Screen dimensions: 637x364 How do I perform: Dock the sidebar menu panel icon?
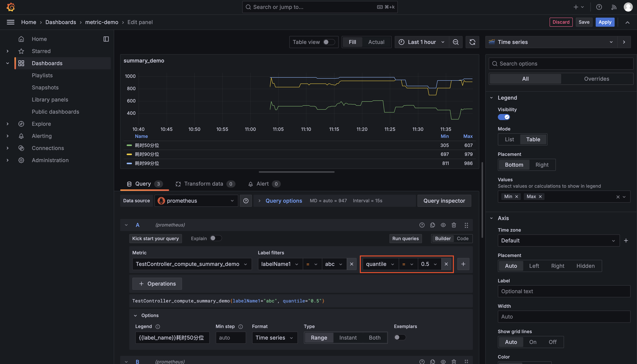coord(106,39)
